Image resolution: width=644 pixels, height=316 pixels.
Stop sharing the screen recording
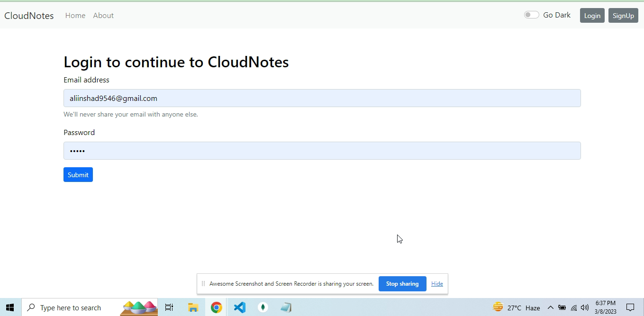click(402, 284)
